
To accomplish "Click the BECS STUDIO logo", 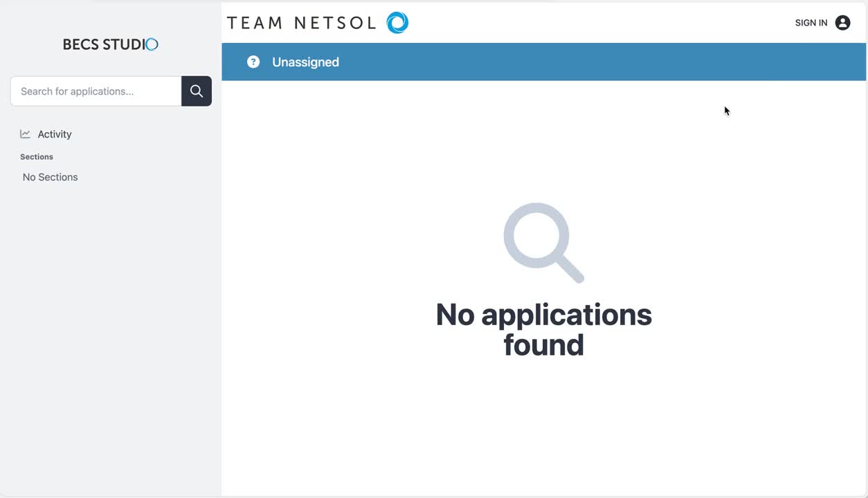I will (110, 44).
